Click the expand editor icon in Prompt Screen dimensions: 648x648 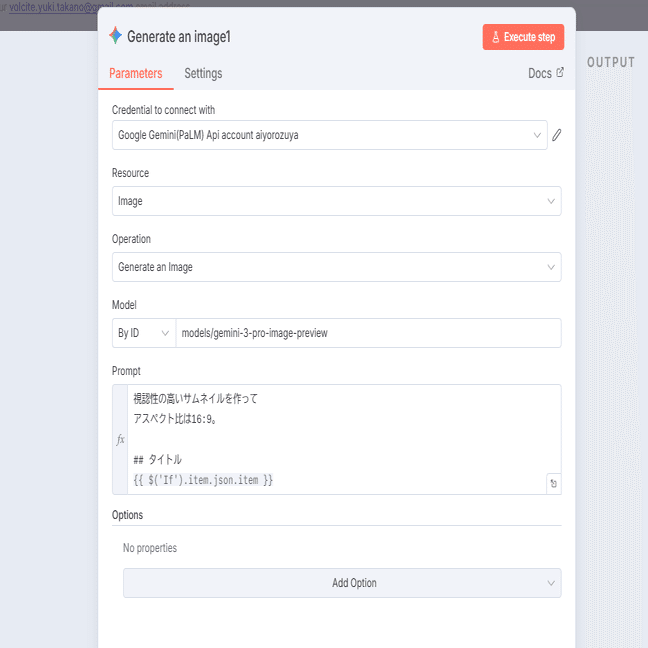coord(552,484)
